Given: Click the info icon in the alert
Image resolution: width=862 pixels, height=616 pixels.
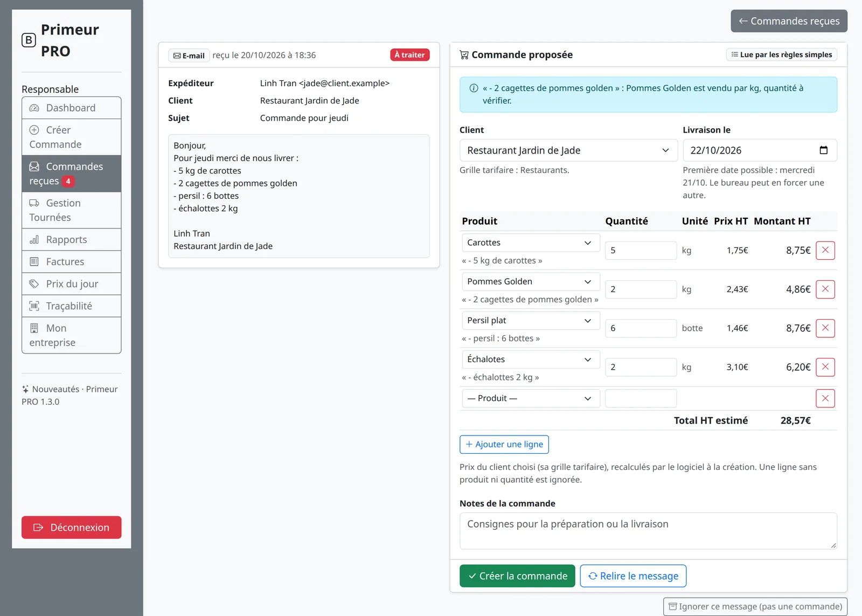Looking at the screenshot, I should pyautogui.click(x=474, y=88).
